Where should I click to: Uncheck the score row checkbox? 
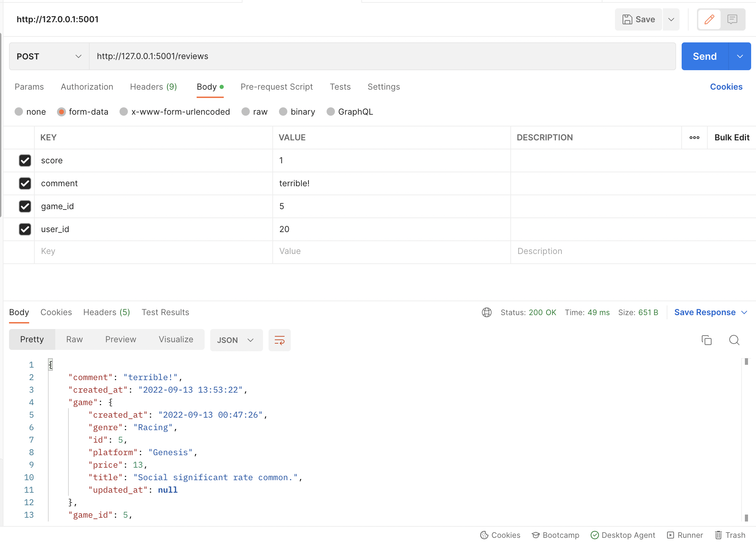click(x=25, y=161)
